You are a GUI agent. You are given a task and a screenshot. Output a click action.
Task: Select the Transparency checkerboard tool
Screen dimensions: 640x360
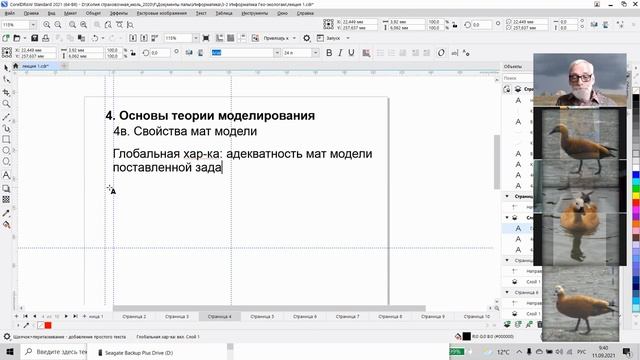[6, 200]
